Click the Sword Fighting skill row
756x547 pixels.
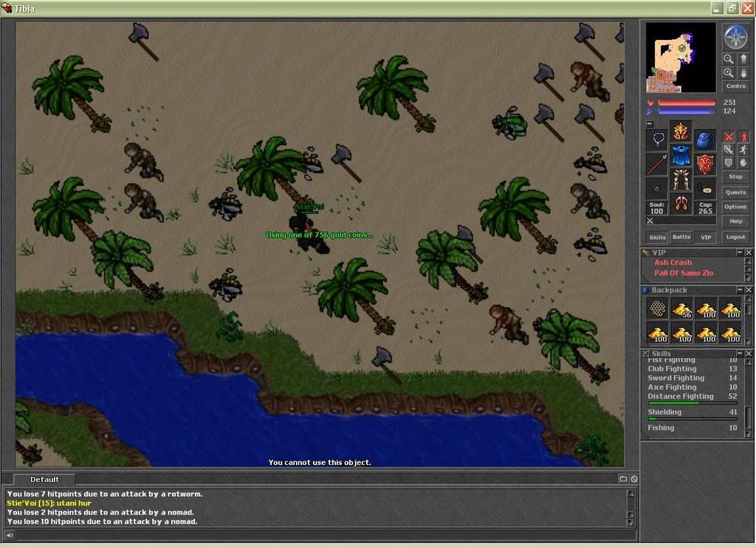coord(693,378)
